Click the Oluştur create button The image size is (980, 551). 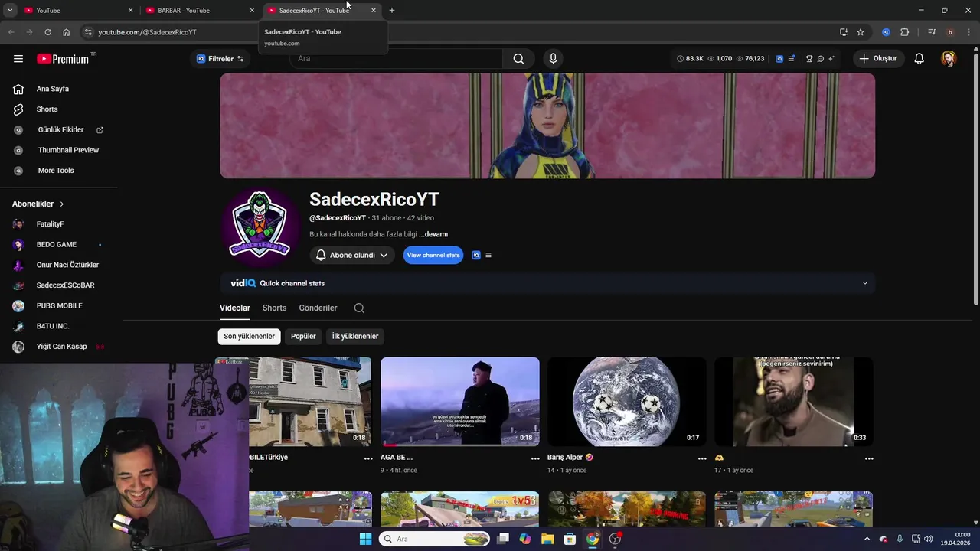879,59
